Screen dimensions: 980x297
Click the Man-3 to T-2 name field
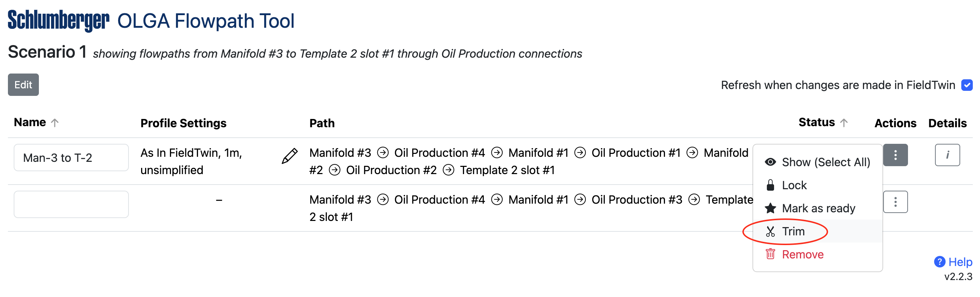click(x=71, y=158)
